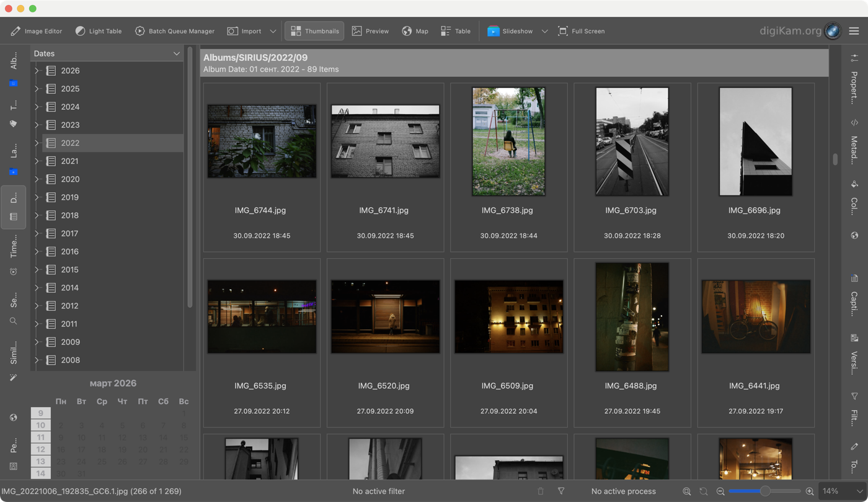This screenshot has height=502, width=868.
Task: Switch to Thumbnails view
Action: click(x=314, y=31)
